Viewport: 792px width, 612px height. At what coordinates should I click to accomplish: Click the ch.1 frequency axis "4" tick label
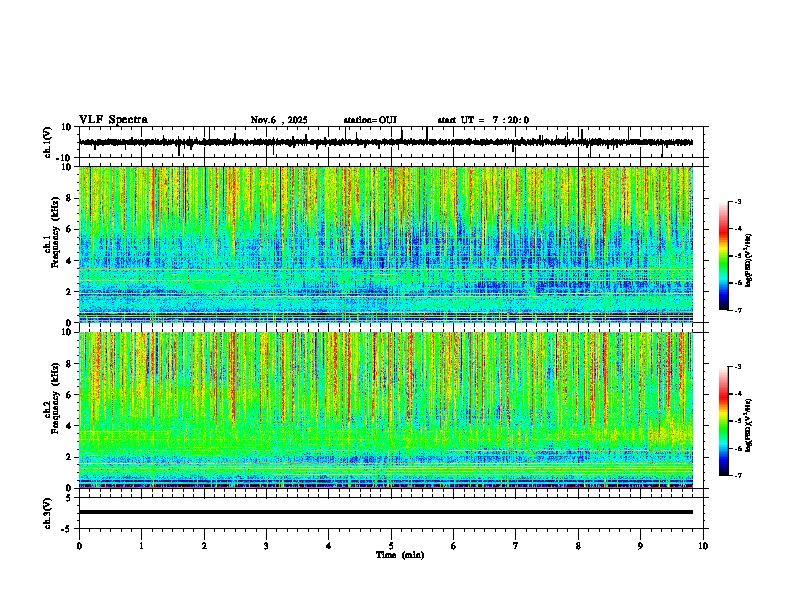tap(69, 261)
